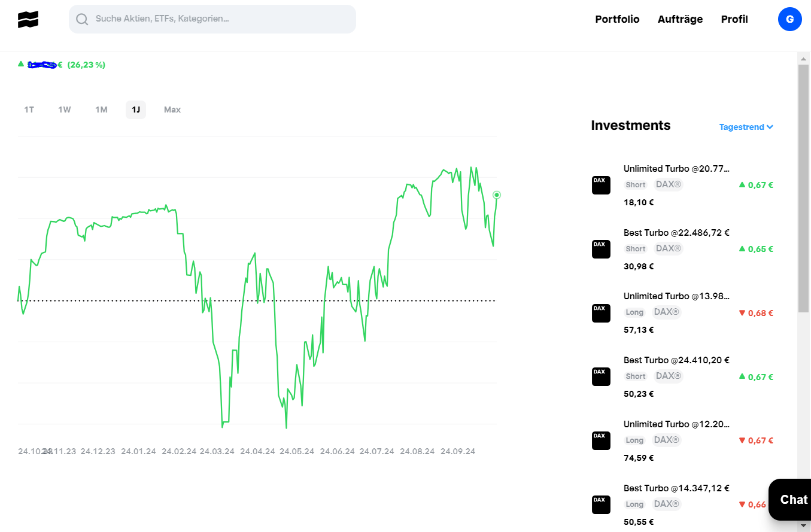This screenshot has width=811, height=532.
Task: Click DAX icon of Best Turbo @24.410,20
Action: 601,376
